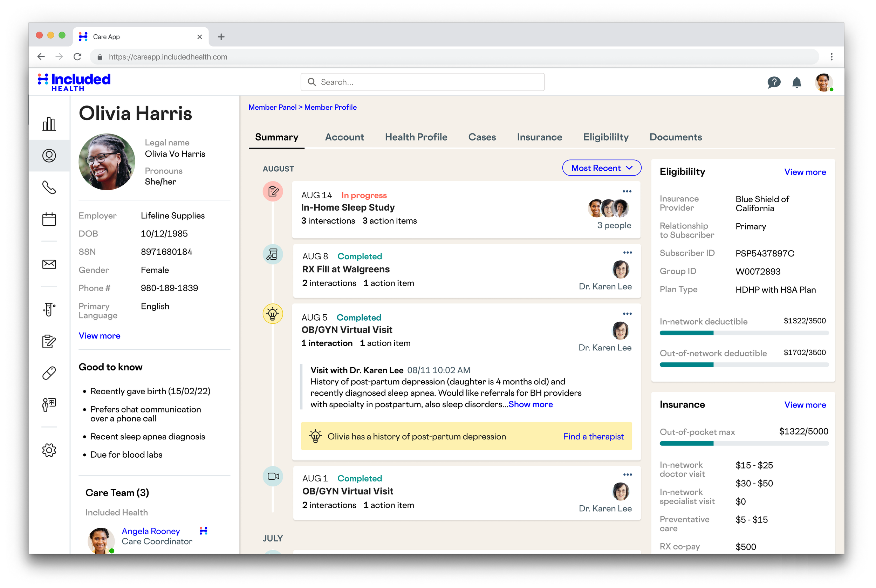Open the In-Home Sleep Study options menu
The width and height of the screenshot is (876, 588).
[627, 191]
